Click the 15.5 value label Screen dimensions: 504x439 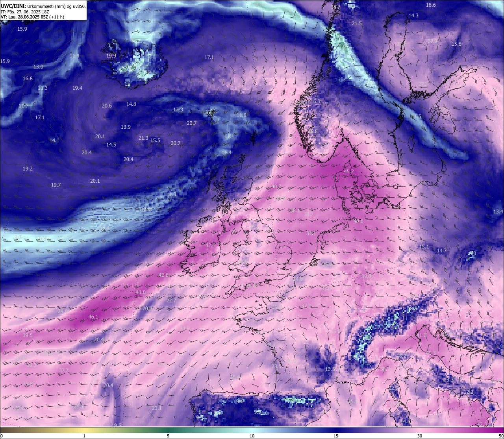[156, 140]
